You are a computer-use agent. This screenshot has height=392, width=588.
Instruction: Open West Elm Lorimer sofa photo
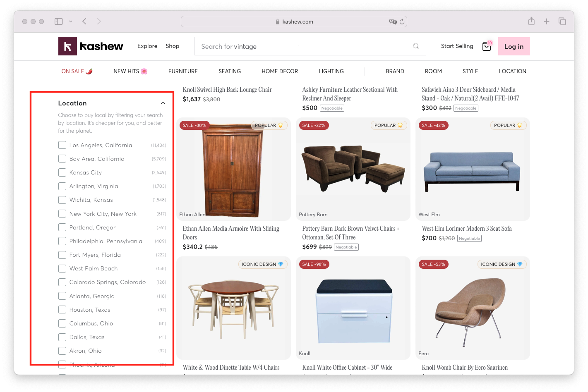[x=473, y=169]
